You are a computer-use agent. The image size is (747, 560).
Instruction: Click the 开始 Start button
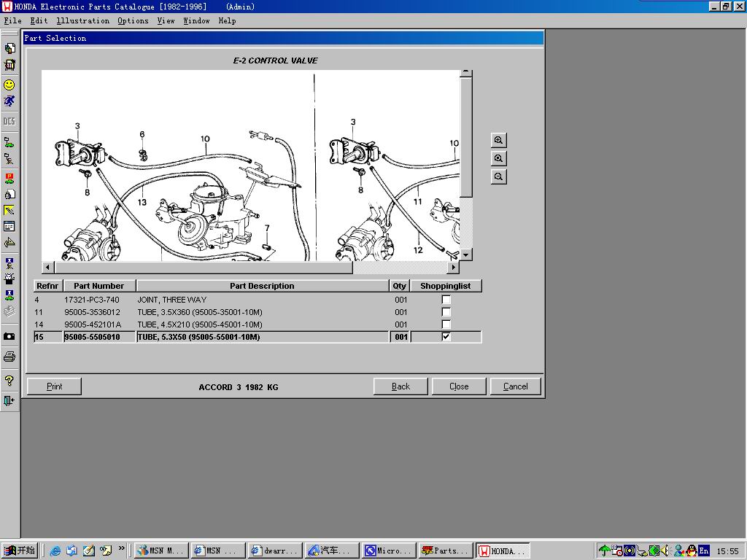20,551
